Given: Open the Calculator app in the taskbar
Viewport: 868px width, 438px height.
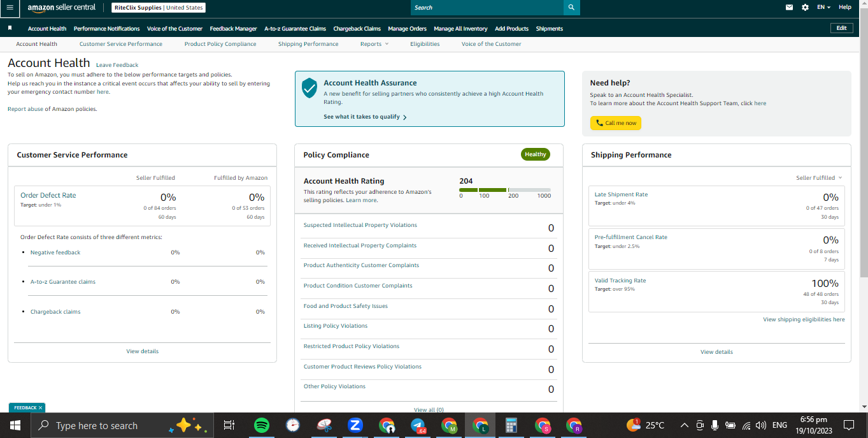Looking at the screenshot, I should pyautogui.click(x=511, y=425).
